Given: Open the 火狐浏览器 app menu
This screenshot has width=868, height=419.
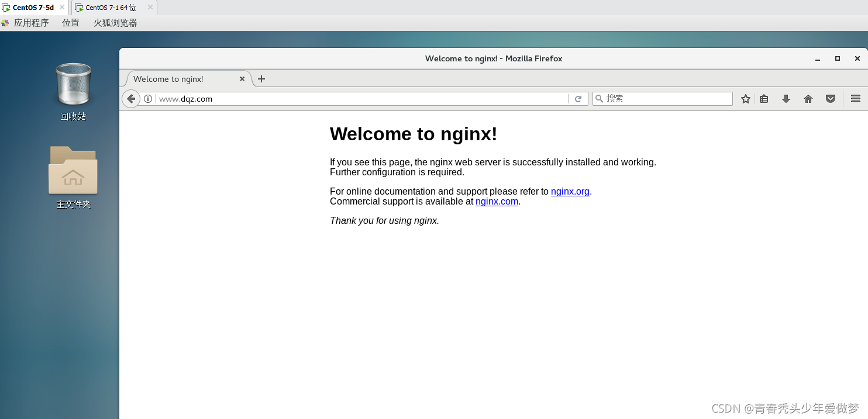Looking at the screenshot, I should [x=115, y=23].
